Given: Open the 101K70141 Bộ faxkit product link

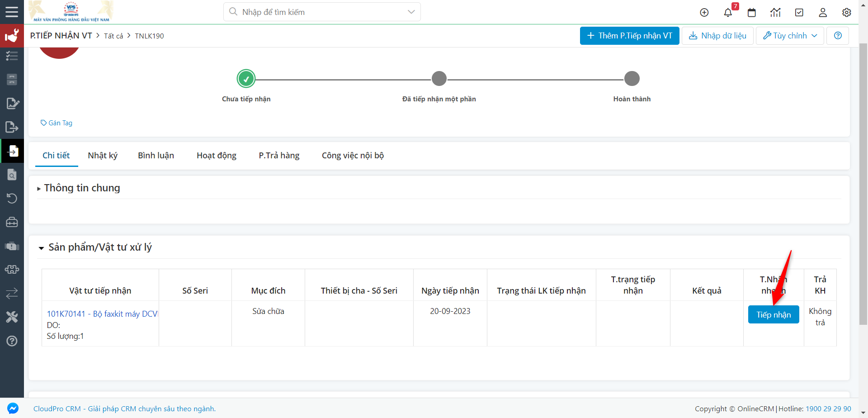Looking at the screenshot, I should click(102, 314).
